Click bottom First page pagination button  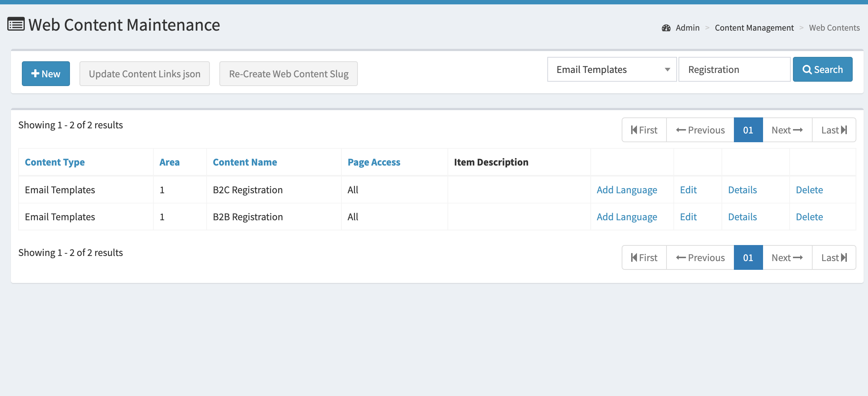click(644, 258)
